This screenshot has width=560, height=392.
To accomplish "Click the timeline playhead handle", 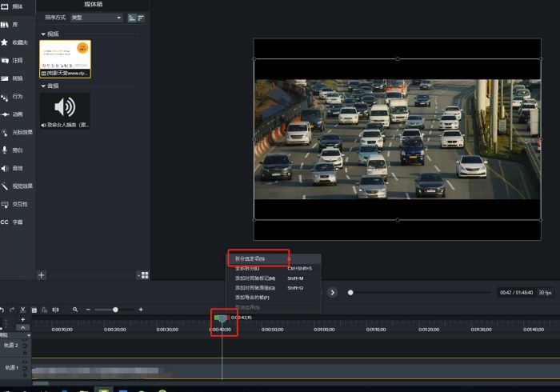I will click(x=222, y=318).
